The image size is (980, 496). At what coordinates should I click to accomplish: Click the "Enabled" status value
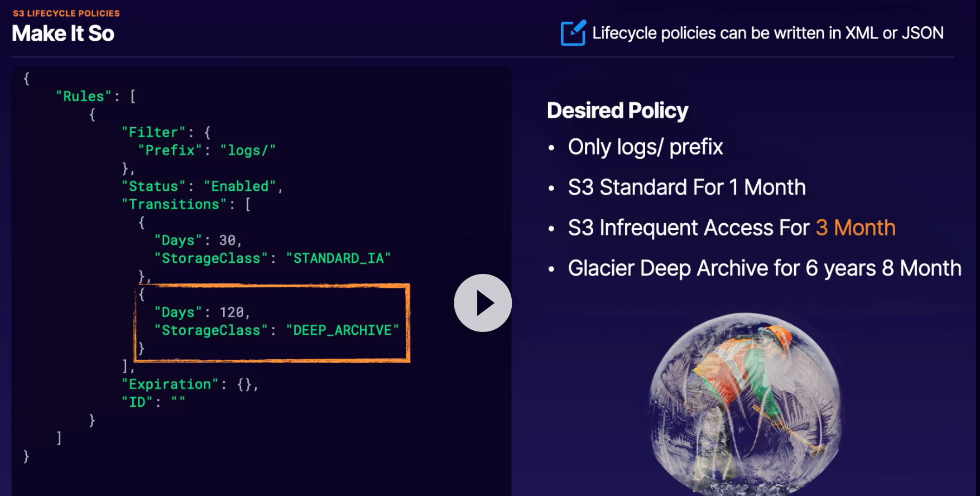(x=240, y=186)
